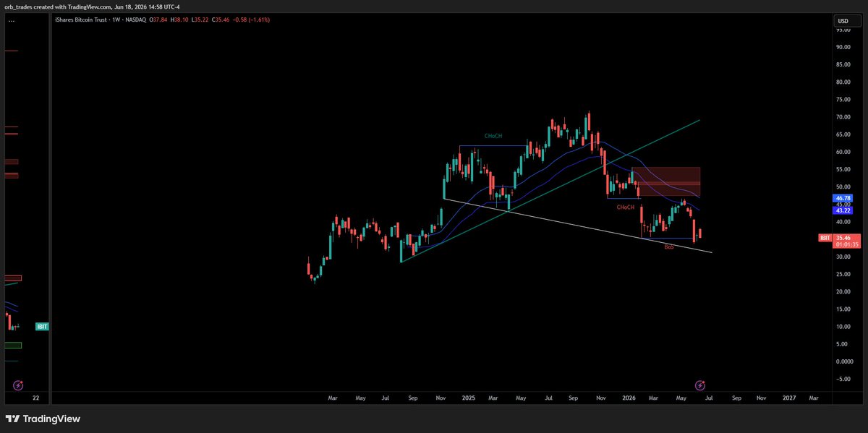Click the 43.22 blue price label
The height and width of the screenshot is (433, 868).
[x=843, y=210]
